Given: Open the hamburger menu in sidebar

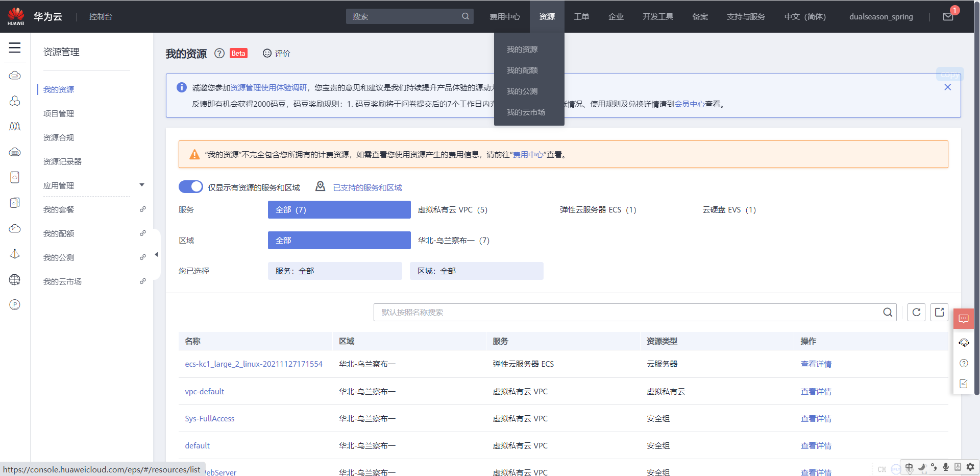Looking at the screenshot, I should (15, 48).
